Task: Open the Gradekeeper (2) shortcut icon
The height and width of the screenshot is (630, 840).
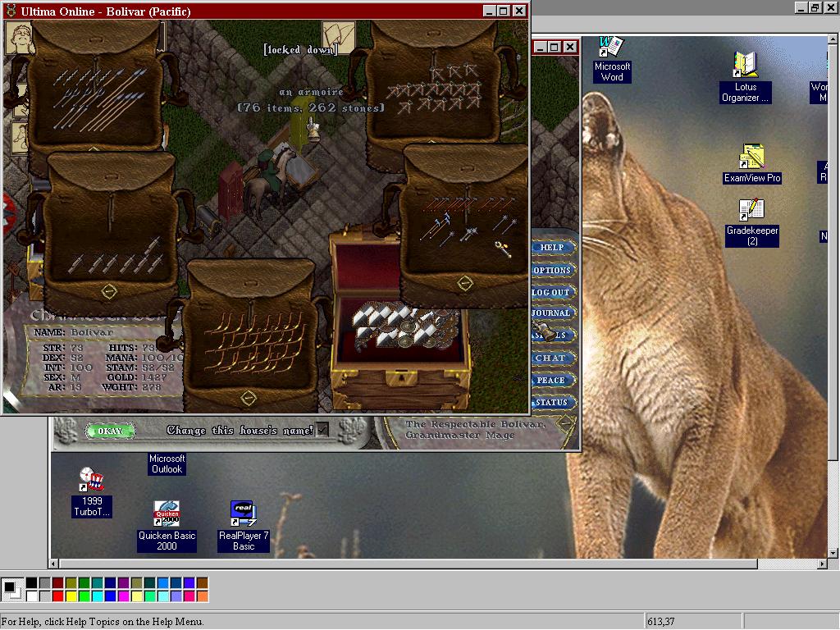Action: point(752,221)
